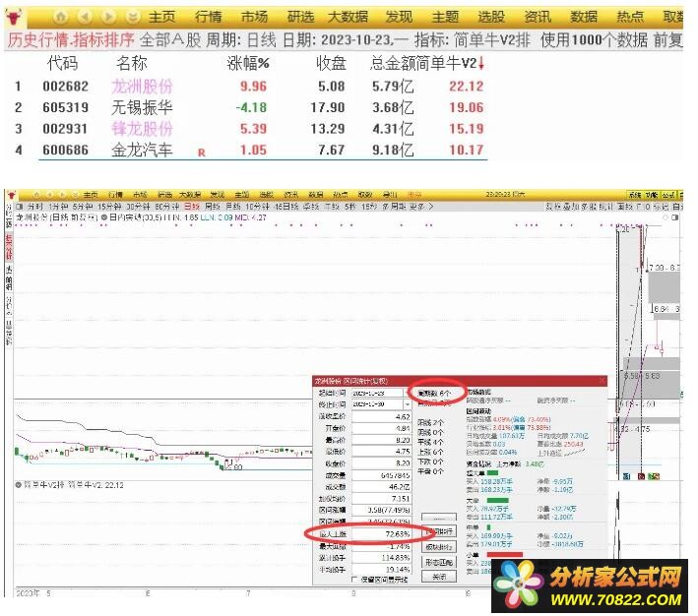
Task: Expand 更多 period options
Action: (x=420, y=207)
